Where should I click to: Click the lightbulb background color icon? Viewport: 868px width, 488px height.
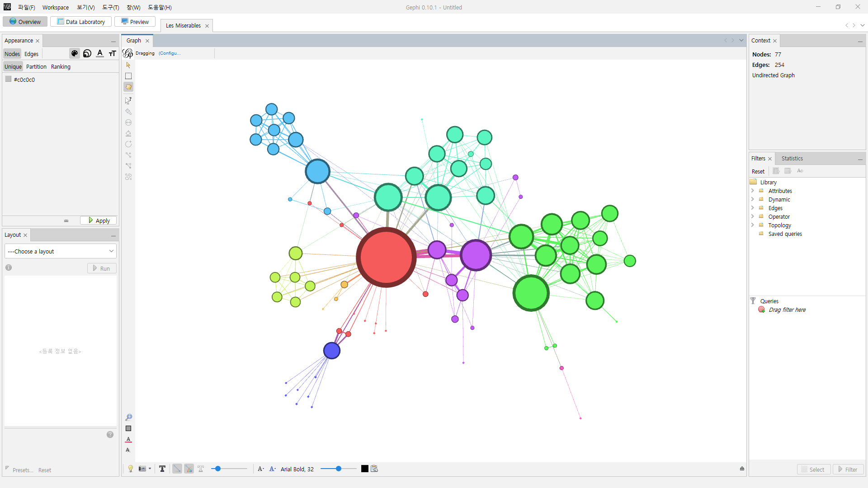[x=131, y=469]
